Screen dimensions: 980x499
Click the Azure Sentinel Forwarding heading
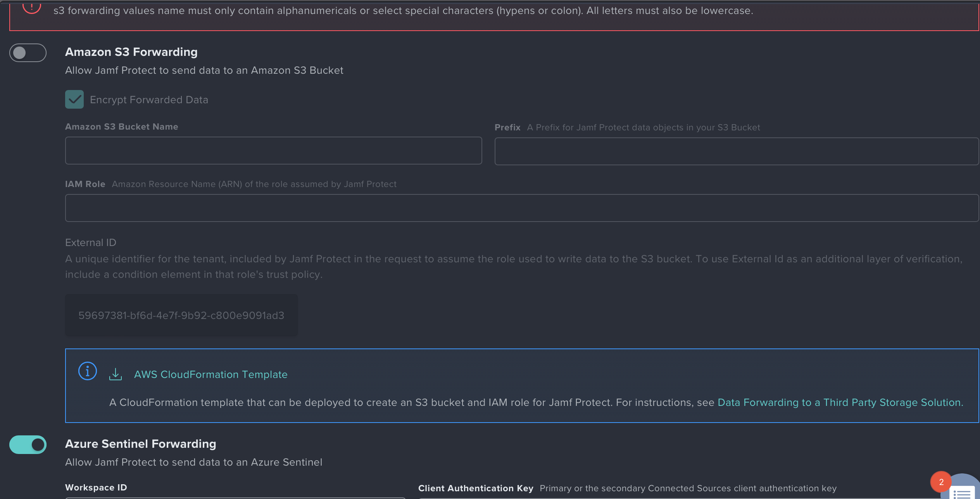pyautogui.click(x=141, y=444)
